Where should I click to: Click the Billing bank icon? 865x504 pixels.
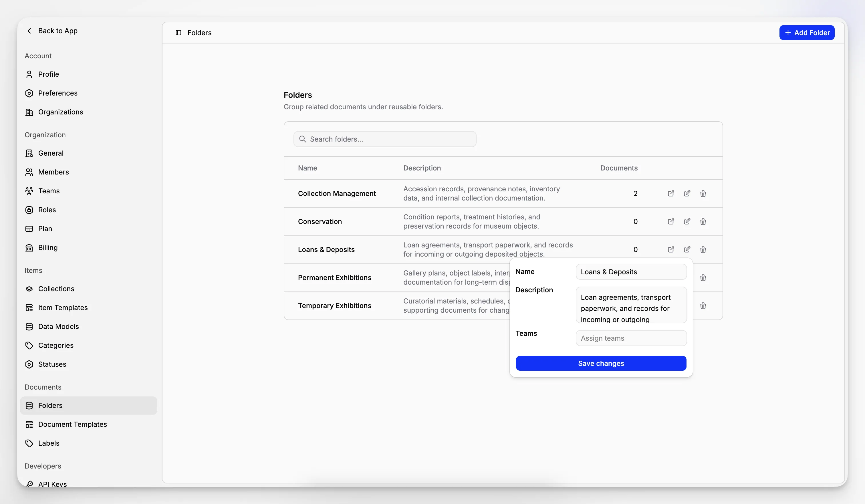point(29,247)
